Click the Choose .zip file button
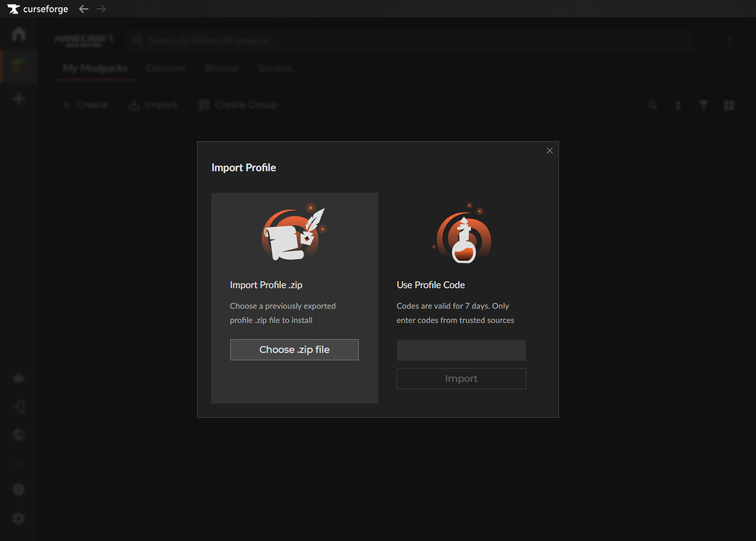This screenshot has height=541, width=756. point(294,350)
